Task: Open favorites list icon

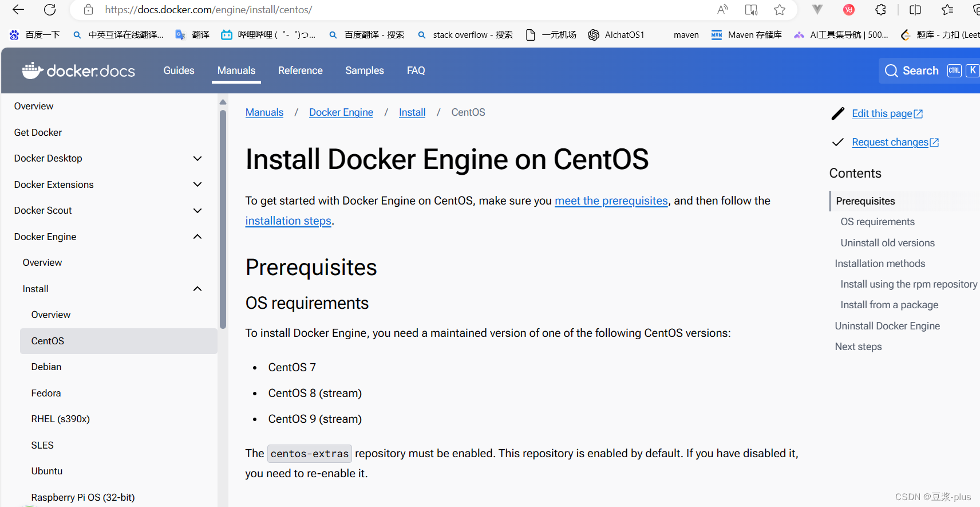Action: 947,10
